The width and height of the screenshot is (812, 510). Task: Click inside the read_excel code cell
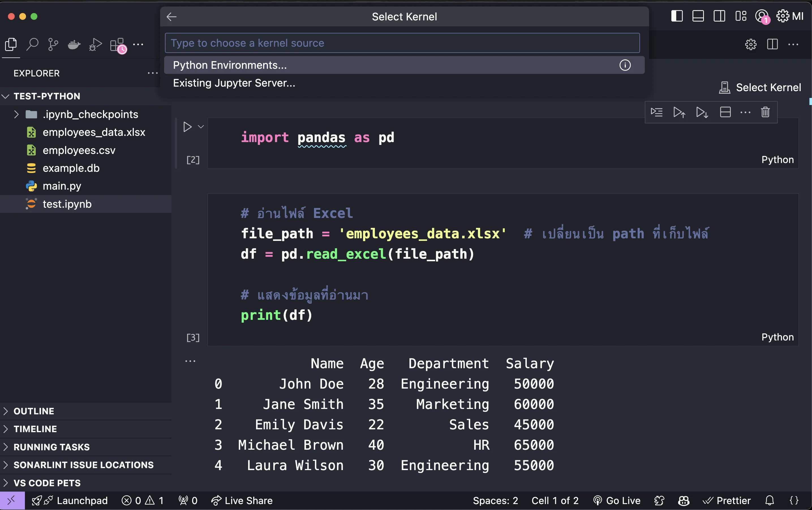click(x=503, y=269)
